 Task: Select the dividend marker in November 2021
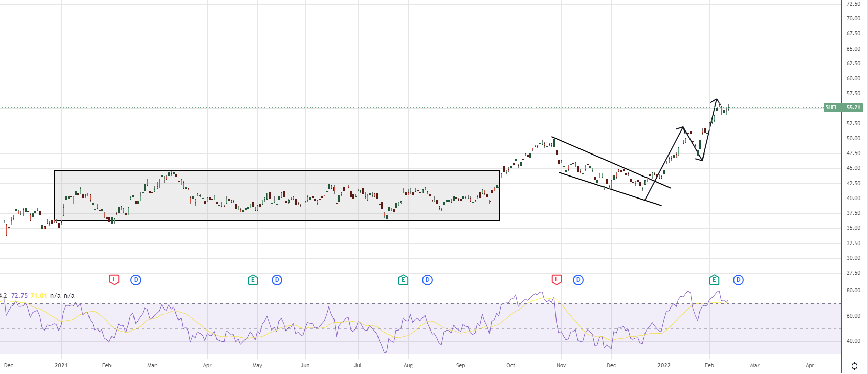coord(578,280)
